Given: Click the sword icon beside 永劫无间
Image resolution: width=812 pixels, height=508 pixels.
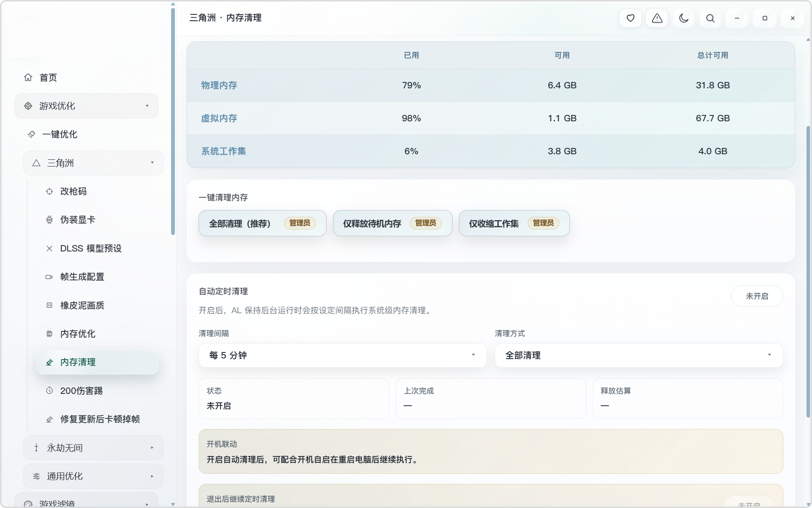Looking at the screenshot, I should (x=36, y=448).
